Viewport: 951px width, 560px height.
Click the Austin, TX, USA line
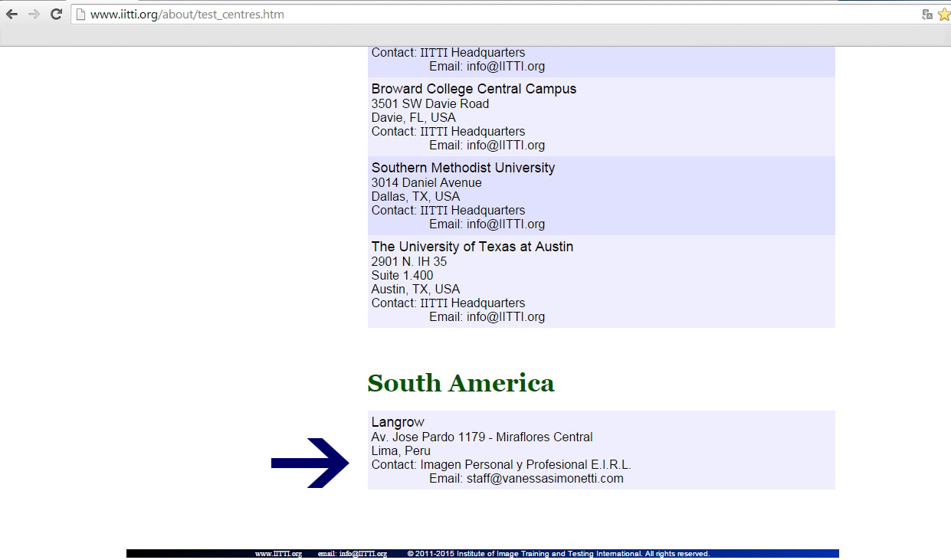[x=416, y=290]
